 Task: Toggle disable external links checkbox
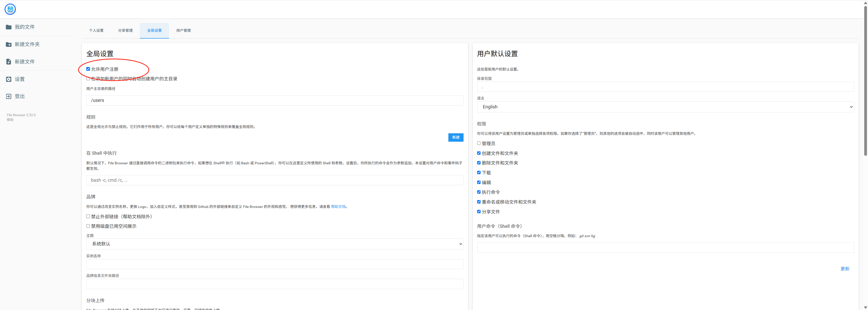[x=88, y=216]
